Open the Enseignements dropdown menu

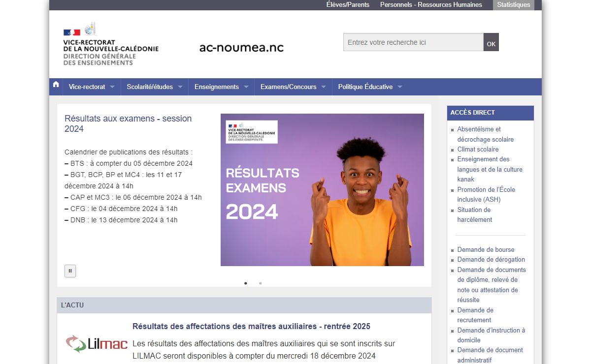click(x=221, y=87)
